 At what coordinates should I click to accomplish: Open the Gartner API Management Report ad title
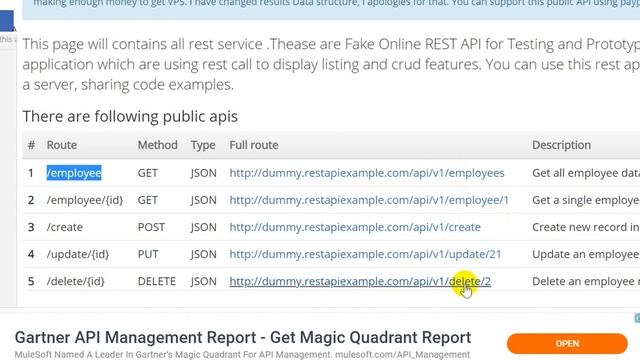[x=243, y=338]
